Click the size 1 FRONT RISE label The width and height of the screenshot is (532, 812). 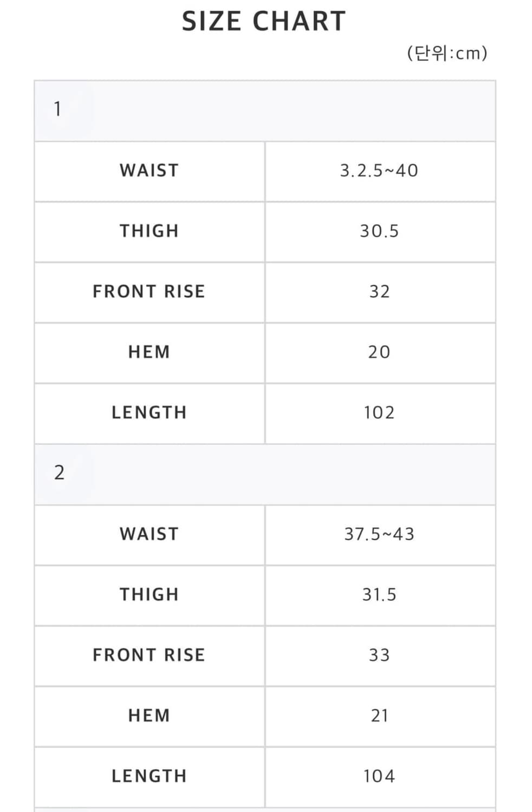(149, 292)
